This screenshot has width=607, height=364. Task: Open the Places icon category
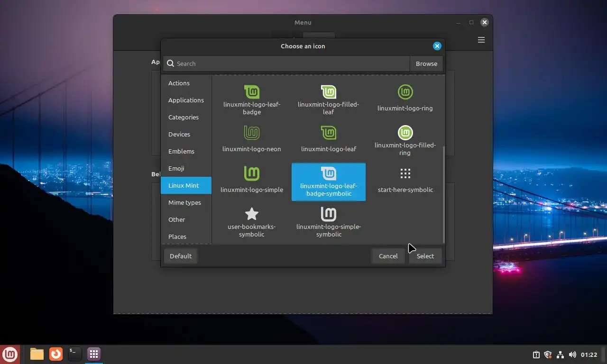click(186, 237)
